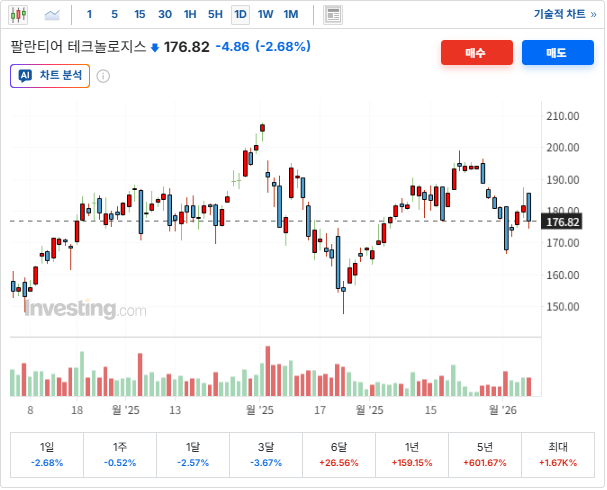
Task: Select the 30 minute interval
Action: (x=165, y=15)
